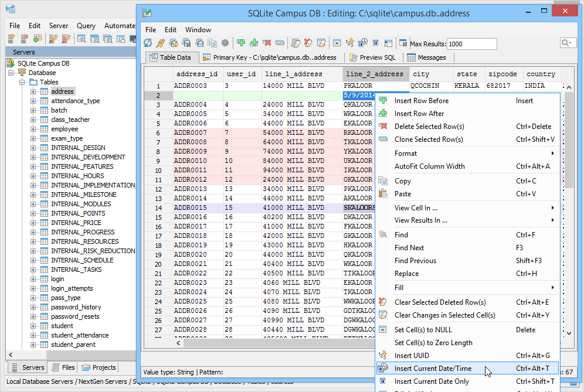Click the toolbar icon left of Max Results
Screen dimensions: 584x392
point(403,43)
